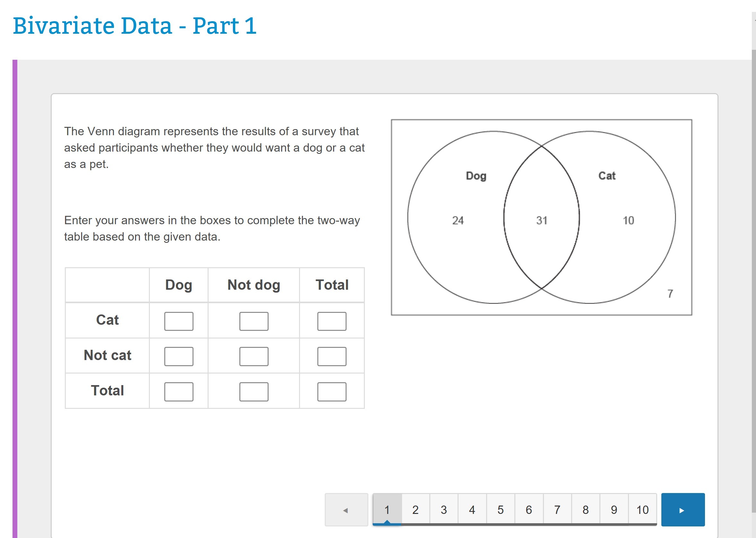Click the Not cat and Dog input box

point(178,356)
